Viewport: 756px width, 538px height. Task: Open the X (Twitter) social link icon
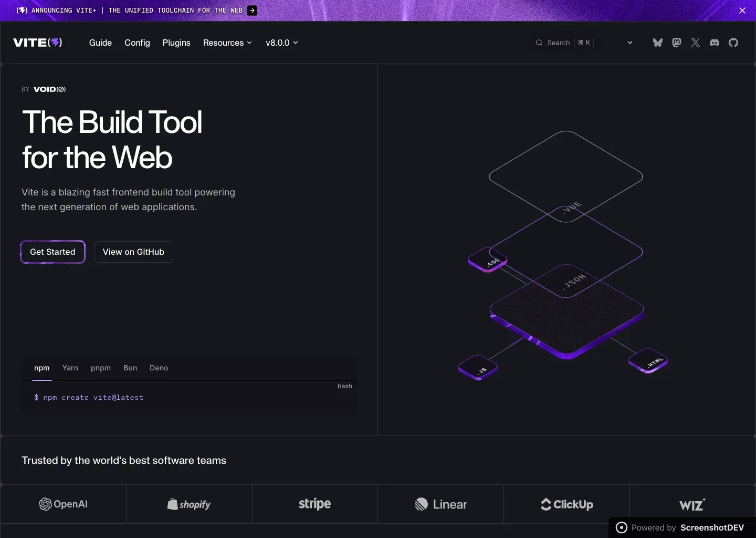(x=696, y=43)
